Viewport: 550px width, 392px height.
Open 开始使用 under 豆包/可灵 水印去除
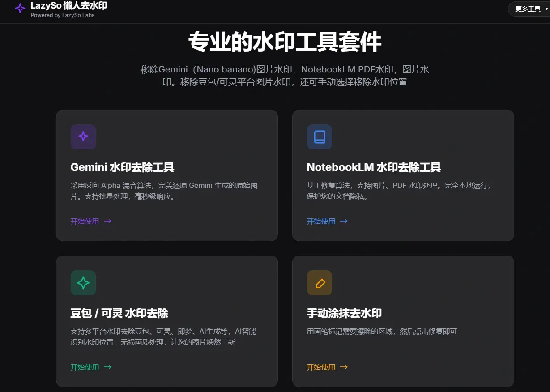85,367
